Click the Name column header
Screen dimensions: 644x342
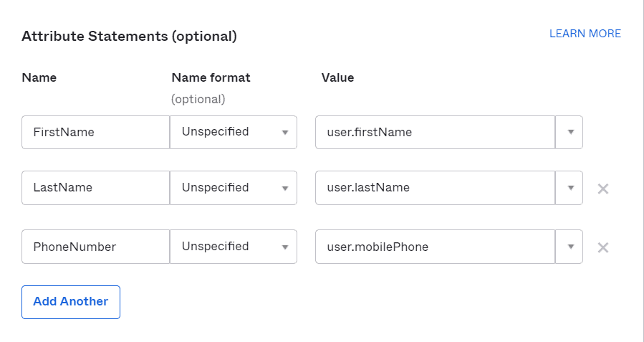coord(39,77)
